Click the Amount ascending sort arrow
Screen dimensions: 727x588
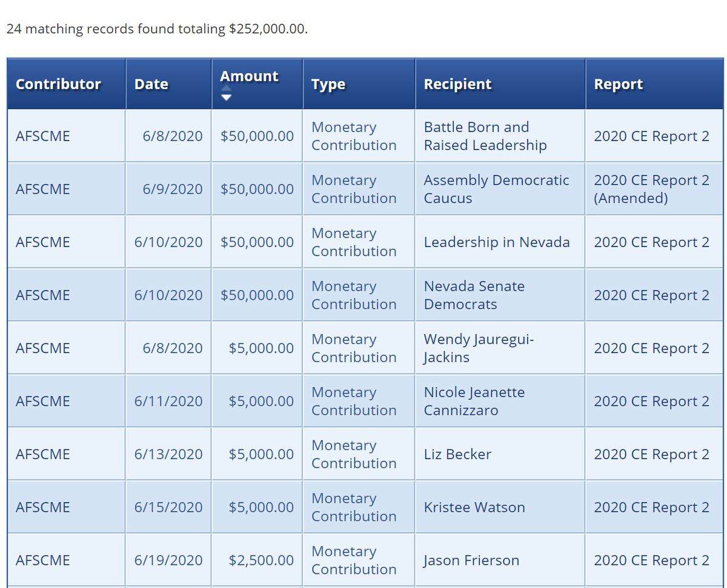pos(226,89)
